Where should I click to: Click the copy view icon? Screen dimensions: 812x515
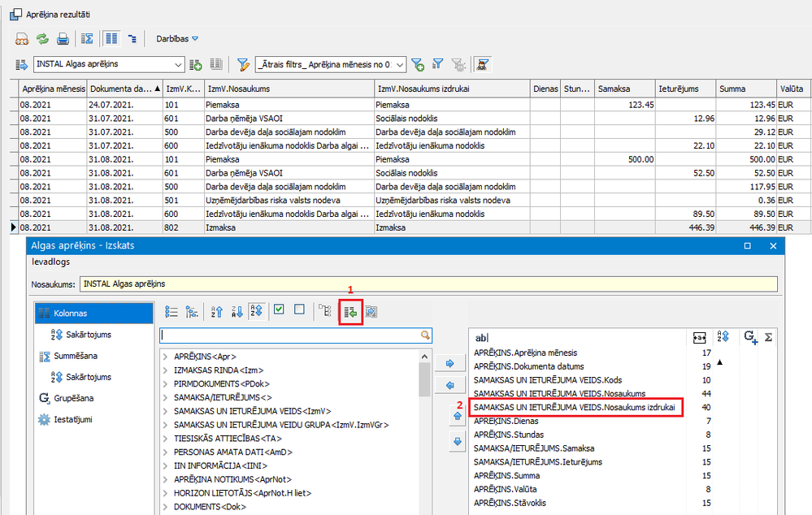[216, 64]
